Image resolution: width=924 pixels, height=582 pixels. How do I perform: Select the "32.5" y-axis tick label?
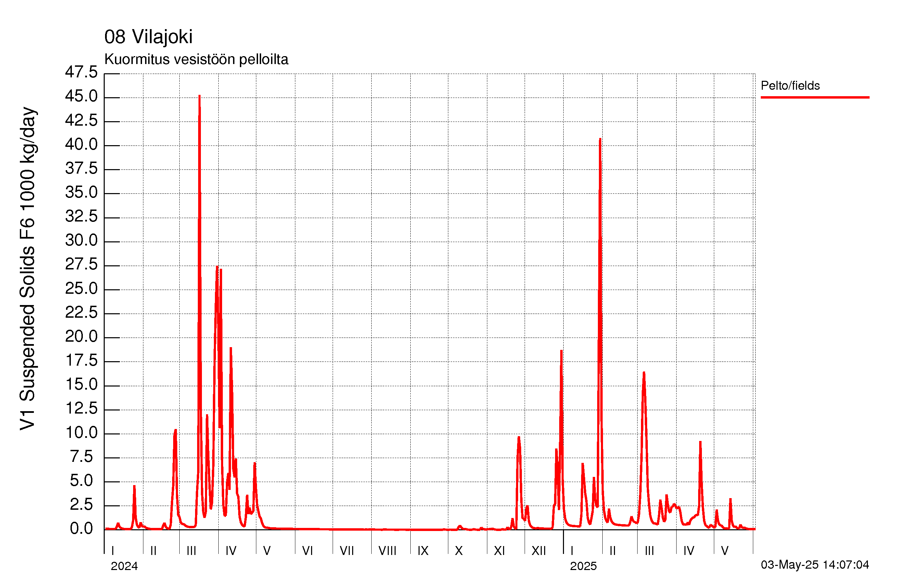81,216
